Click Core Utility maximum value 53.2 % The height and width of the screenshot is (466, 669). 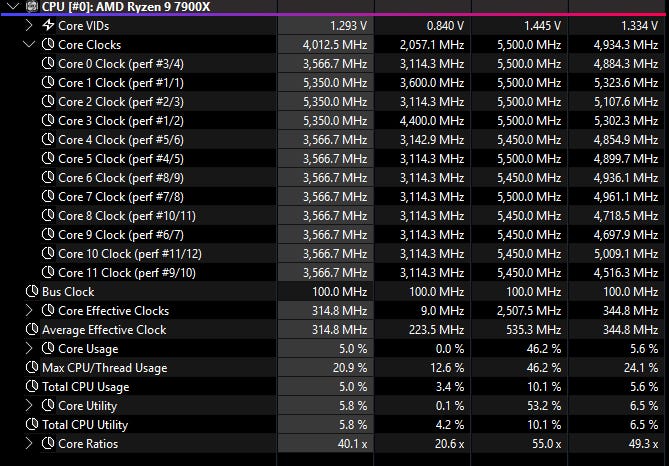(x=544, y=406)
